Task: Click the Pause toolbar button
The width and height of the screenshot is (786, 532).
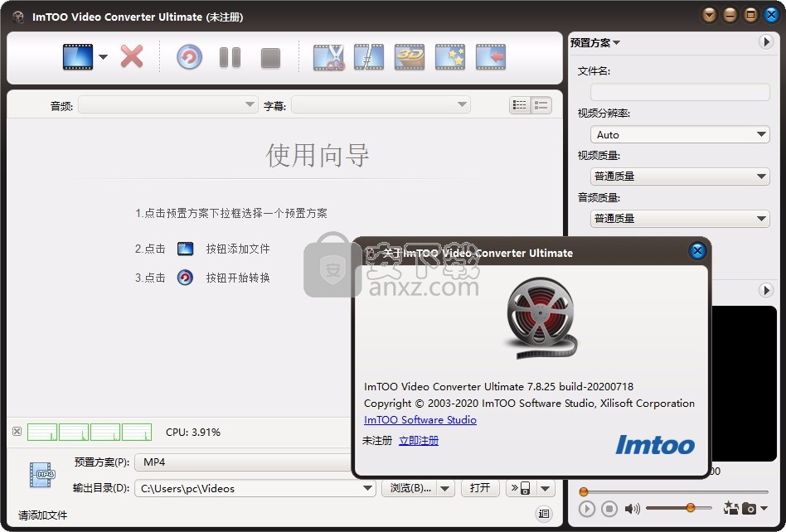Action: pos(230,57)
